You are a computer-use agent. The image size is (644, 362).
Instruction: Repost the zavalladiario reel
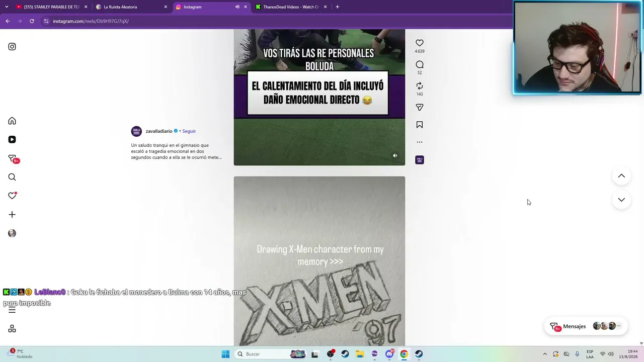[x=420, y=86]
